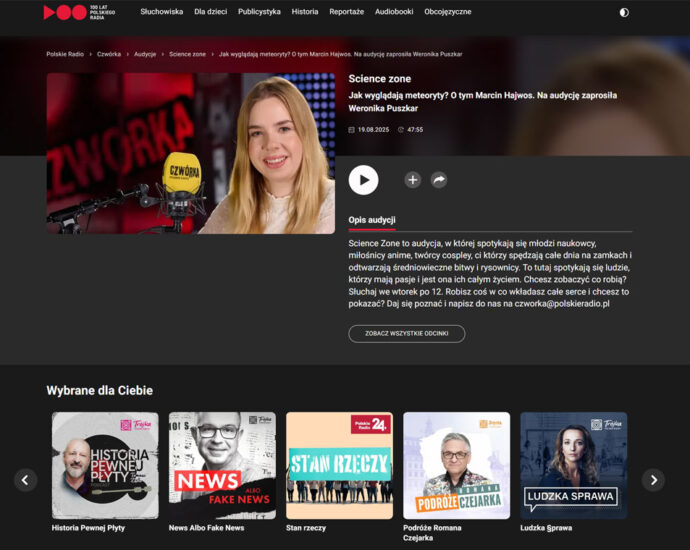This screenshot has height=550, width=690.
Task: Open Stan rzeczy cover thumbnail
Action: click(x=339, y=466)
